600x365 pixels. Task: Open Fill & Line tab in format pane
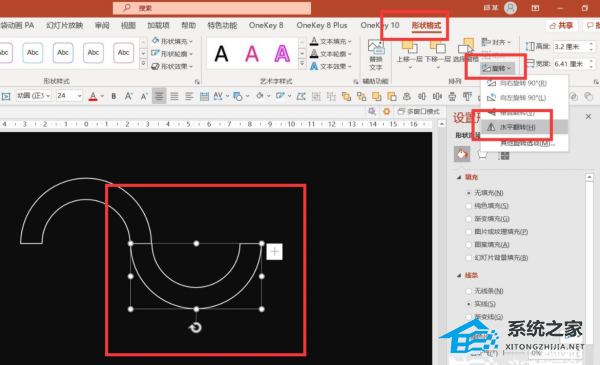tap(462, 154)
